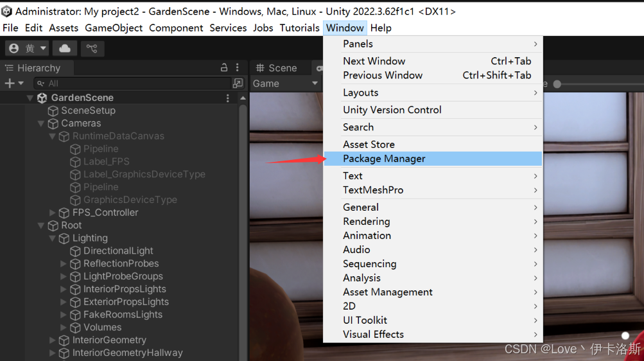Click the cloud services icon
This screenshot has height=361, width=644.
click(x=65, y=48)
